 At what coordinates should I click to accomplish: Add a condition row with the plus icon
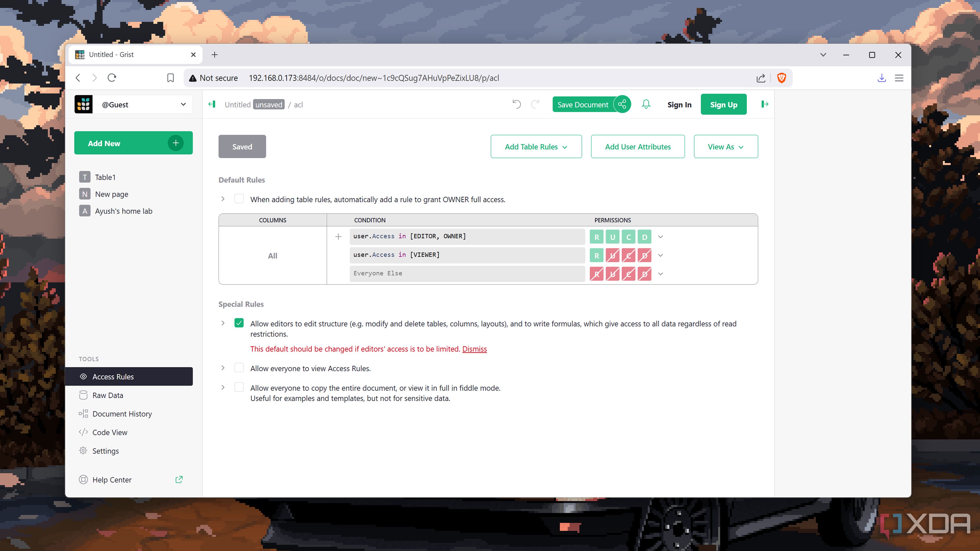338,236
